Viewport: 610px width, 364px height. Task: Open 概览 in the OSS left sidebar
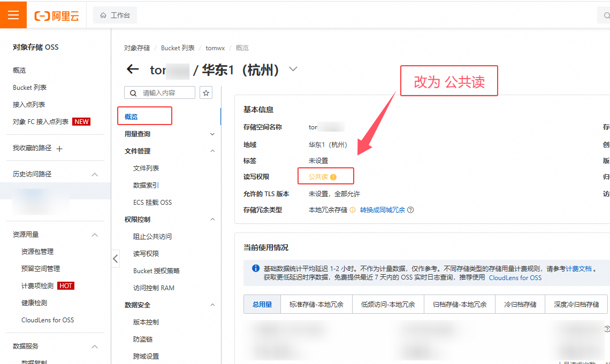tap(19, 71)
